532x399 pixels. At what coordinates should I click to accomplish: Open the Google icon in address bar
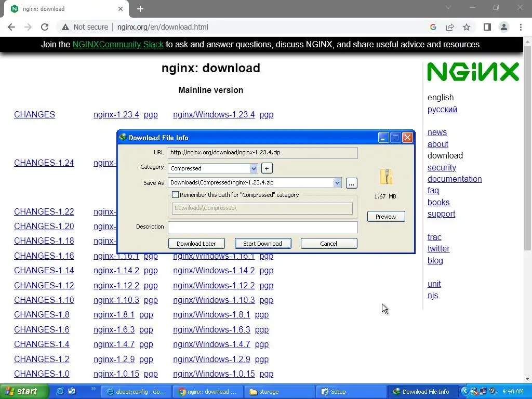[x=433, y=27]
